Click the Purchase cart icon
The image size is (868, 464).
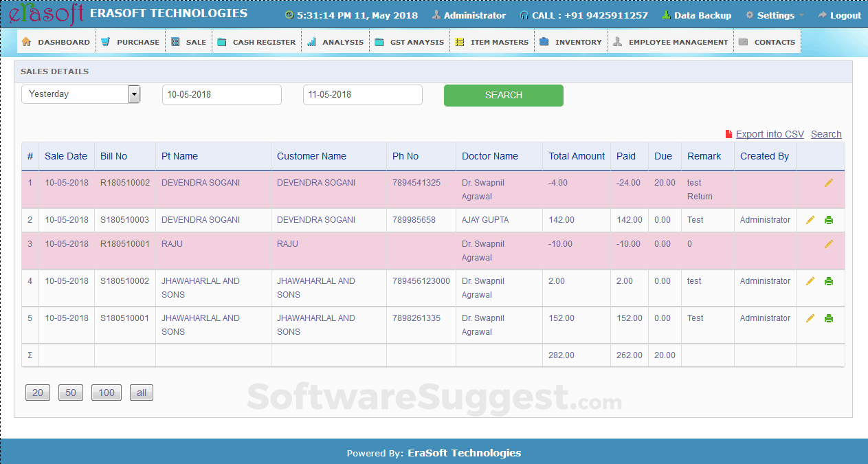pos(105,42)
